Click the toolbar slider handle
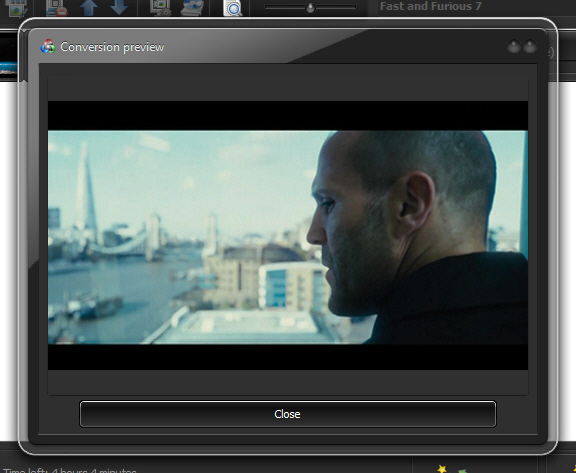The width and height of the screenshot is (576, 473). point(310,8)
